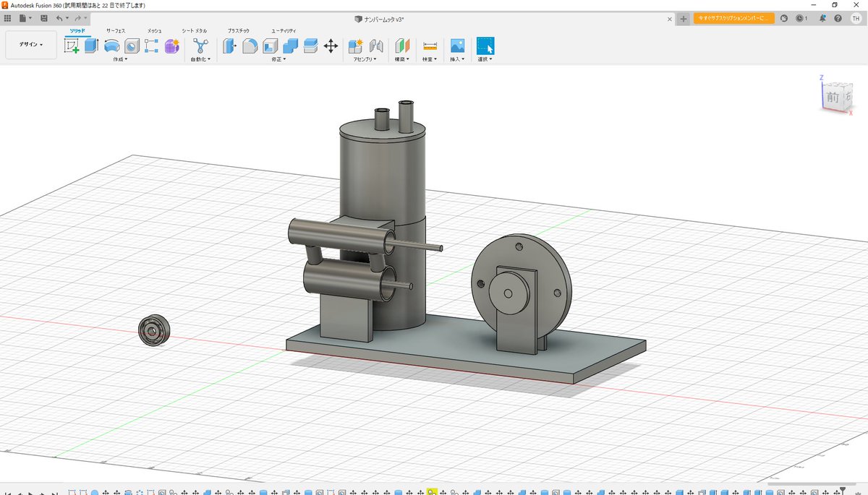Screen dimensions: 868x495
Task: Click the Measure ruler icon
Action: (x=430, y=46)
